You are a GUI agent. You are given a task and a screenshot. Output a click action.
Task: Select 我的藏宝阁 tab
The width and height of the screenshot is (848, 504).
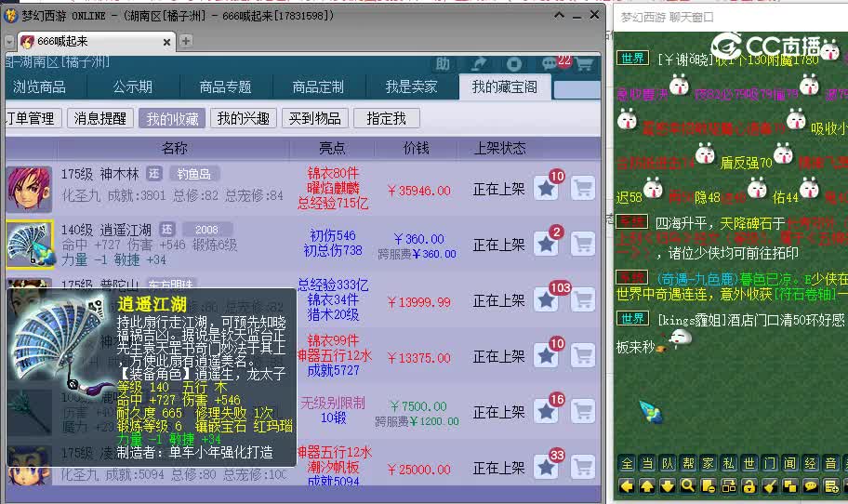tap(505, 86)
